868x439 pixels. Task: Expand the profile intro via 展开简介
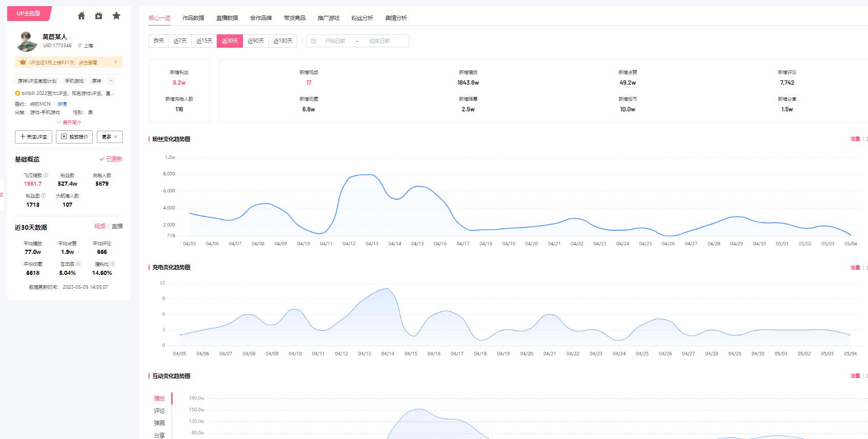coord(69,123)
